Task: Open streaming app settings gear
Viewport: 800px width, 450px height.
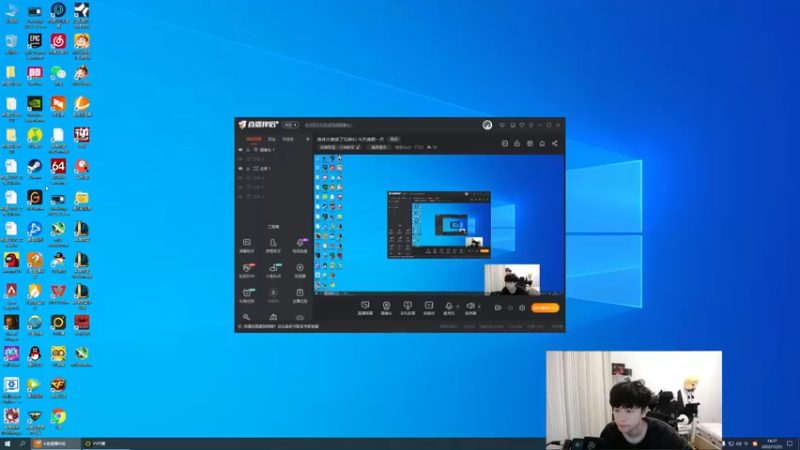Action: (x=522, y=308)
